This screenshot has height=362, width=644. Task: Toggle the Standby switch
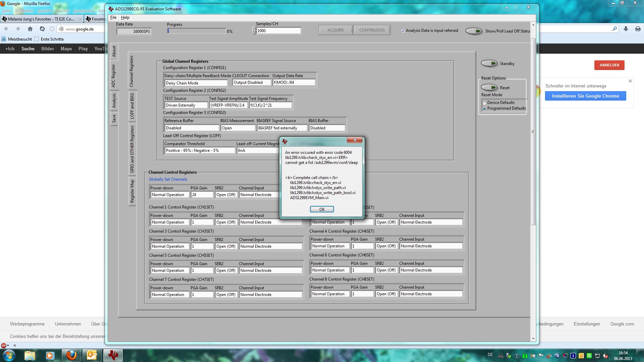[x=489, y=63]
